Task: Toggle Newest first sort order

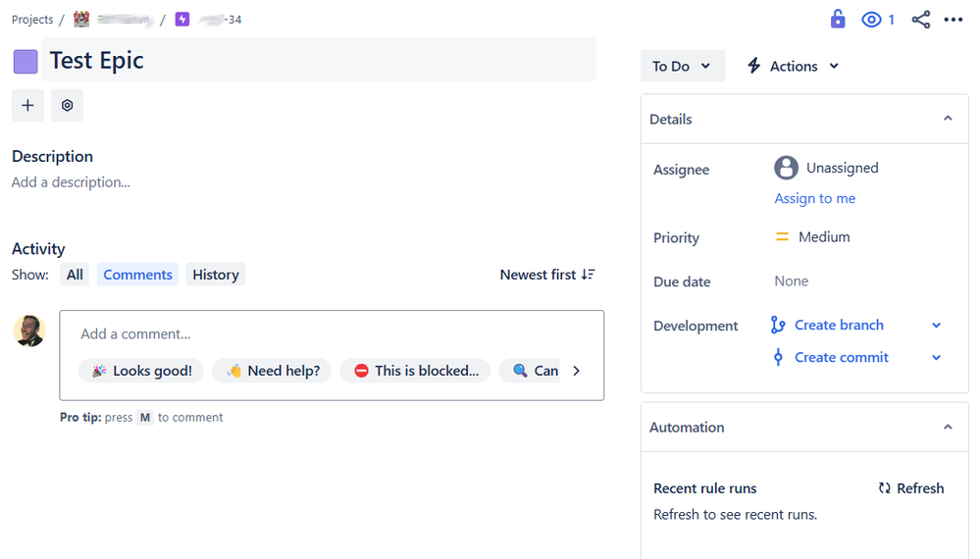Action: click(x=547, y=275)
